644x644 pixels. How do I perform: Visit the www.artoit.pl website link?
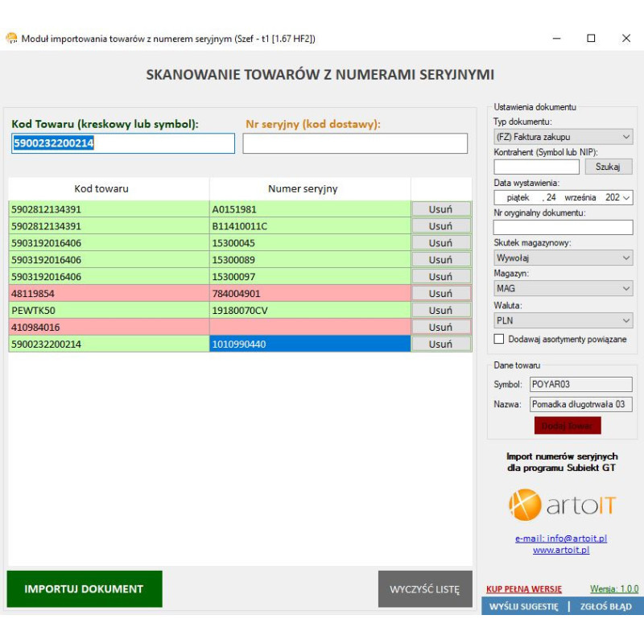pyautogui.click(x=561, y=550)
